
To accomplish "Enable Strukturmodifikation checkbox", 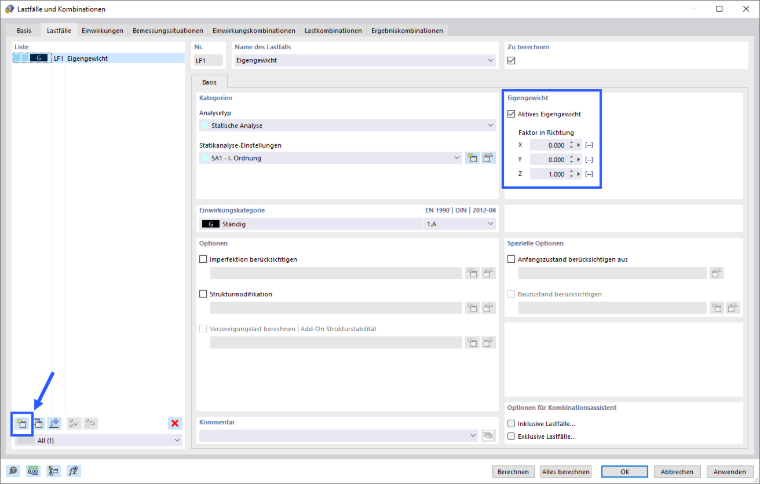I will [x=203, y=294].
